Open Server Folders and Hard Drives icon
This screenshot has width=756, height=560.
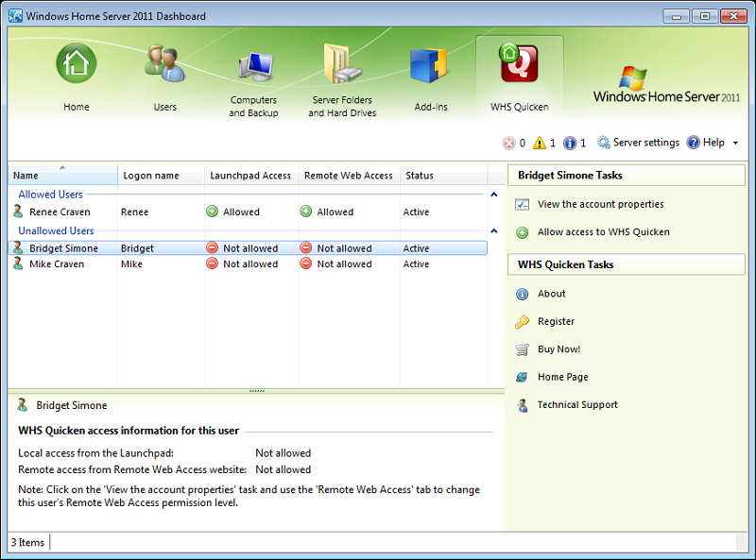pyautogui.click(x=342, y=63)
